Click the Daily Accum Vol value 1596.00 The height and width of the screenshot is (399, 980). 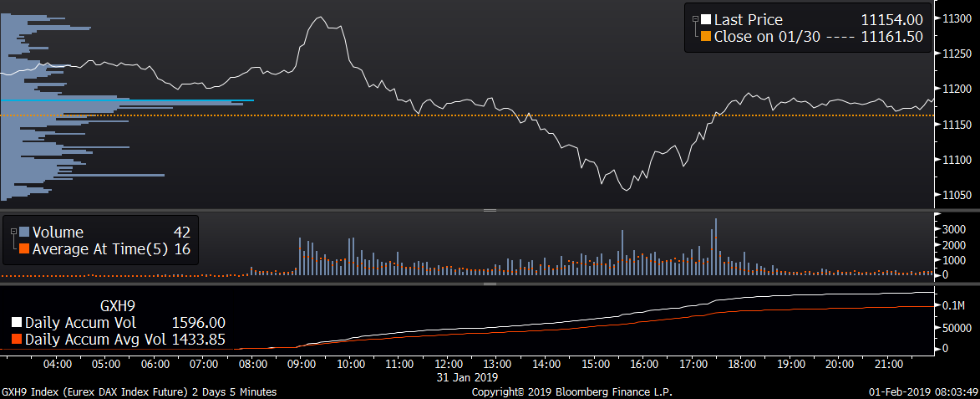[x=198, y=324]
